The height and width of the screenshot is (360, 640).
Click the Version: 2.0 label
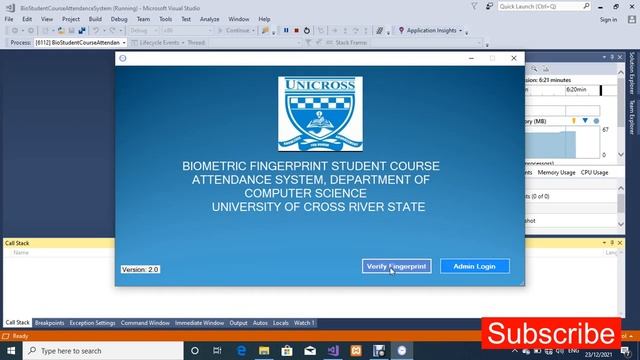(140, 269)
